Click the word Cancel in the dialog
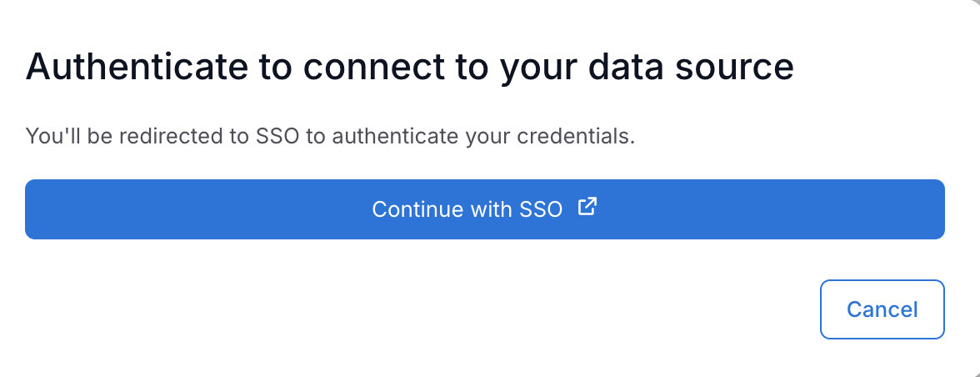This screenshot has height=377, width=980. tap(882, 309)
